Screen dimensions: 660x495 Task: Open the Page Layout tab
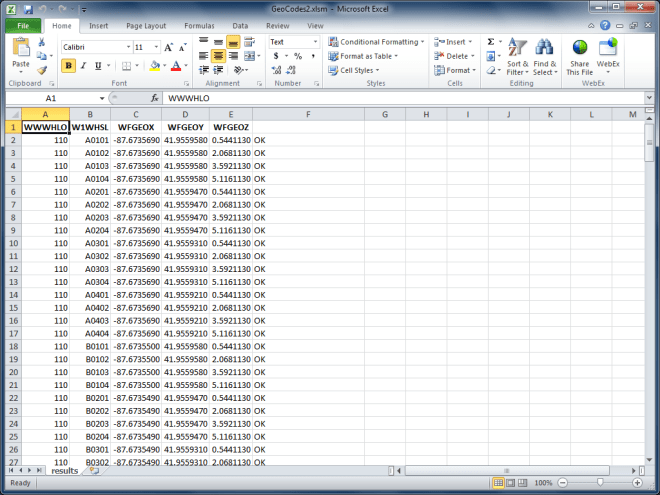click(147, 25)
